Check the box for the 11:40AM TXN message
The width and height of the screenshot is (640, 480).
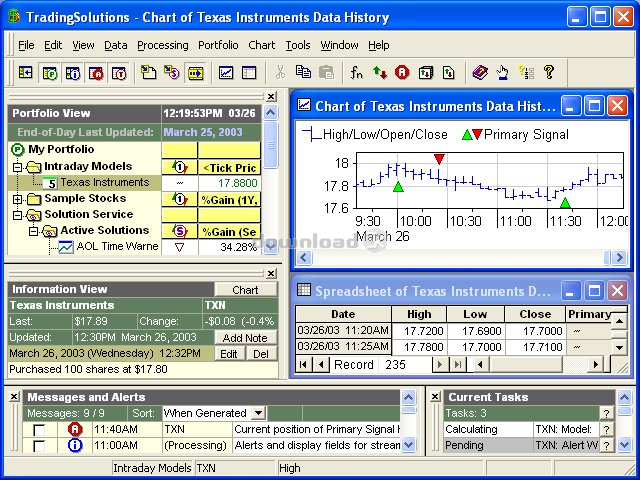point(39,430)
